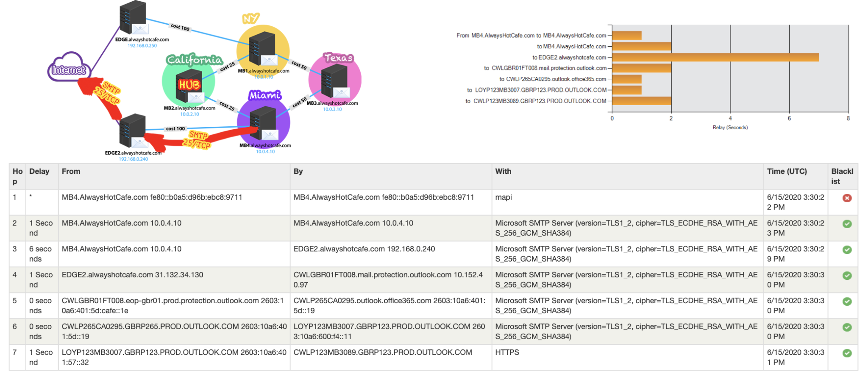Select the Blacklist column header

[843, 176]
